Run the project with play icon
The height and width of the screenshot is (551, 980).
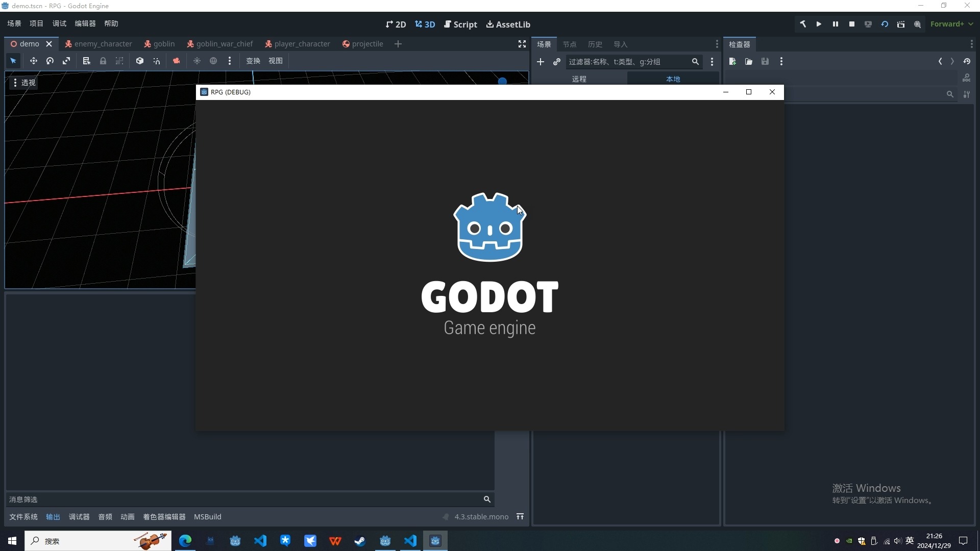coord(819,24)
